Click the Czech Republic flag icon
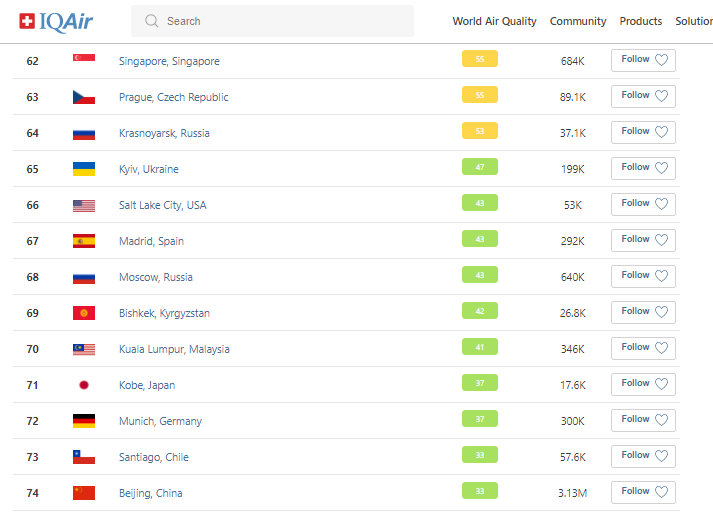 84,97
